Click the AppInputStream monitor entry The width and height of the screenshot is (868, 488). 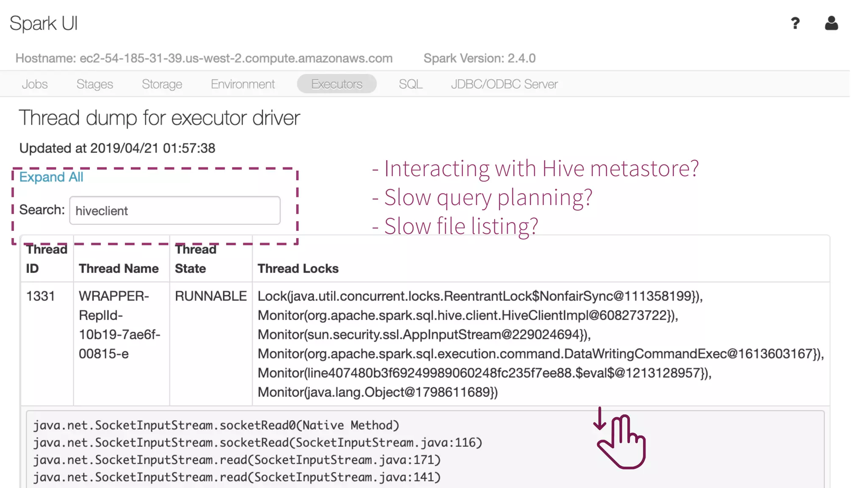(424, 335)
